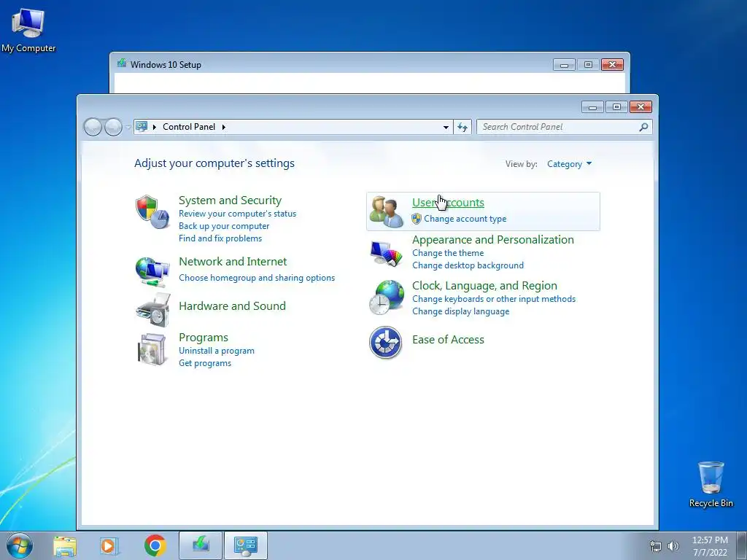Viewport: 747px width, 560px height.
Task: Close the Windows 10 Setup window
Action: pos(613,65)
